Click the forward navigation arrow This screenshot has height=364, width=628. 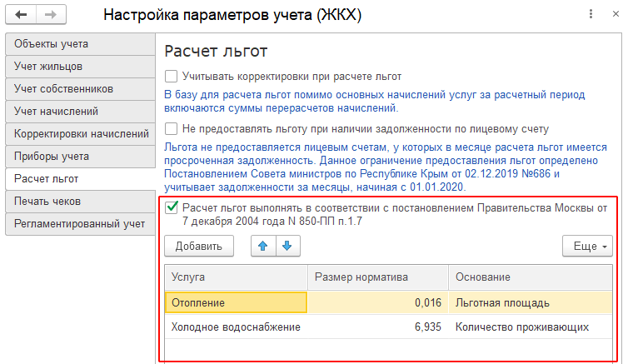point(51,15)
